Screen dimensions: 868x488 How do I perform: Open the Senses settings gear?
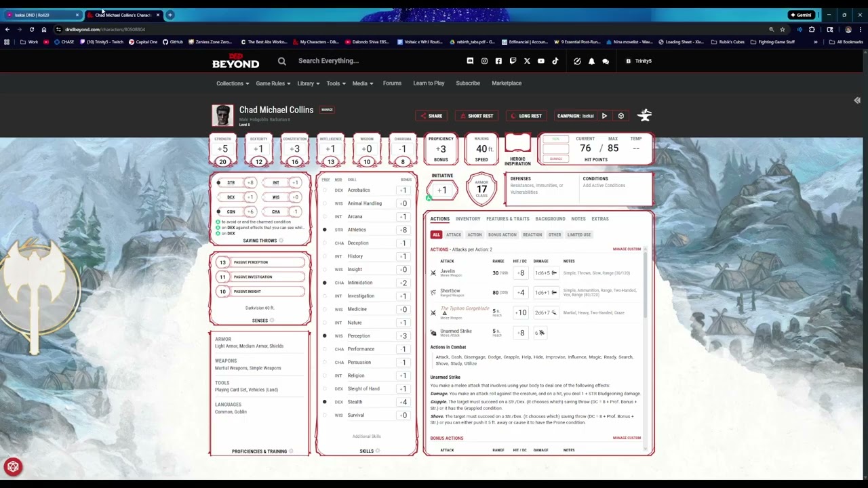click(x=272, y=321)
